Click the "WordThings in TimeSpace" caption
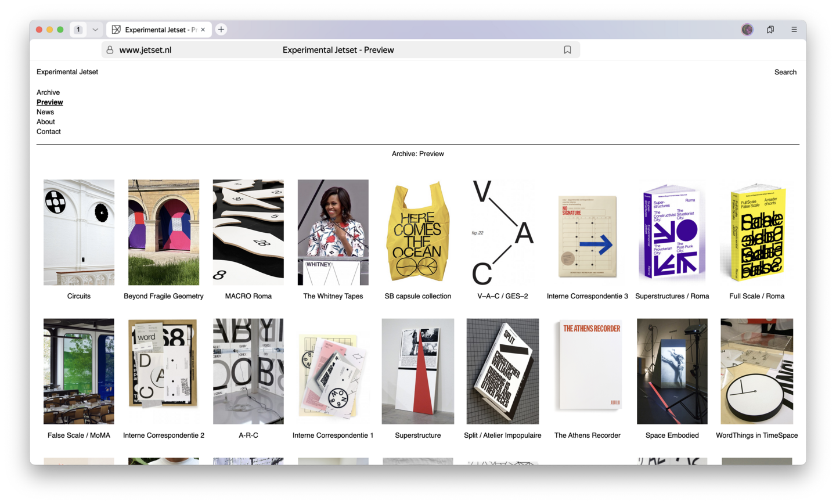This screenshot has height=504, width=836. 757,435
